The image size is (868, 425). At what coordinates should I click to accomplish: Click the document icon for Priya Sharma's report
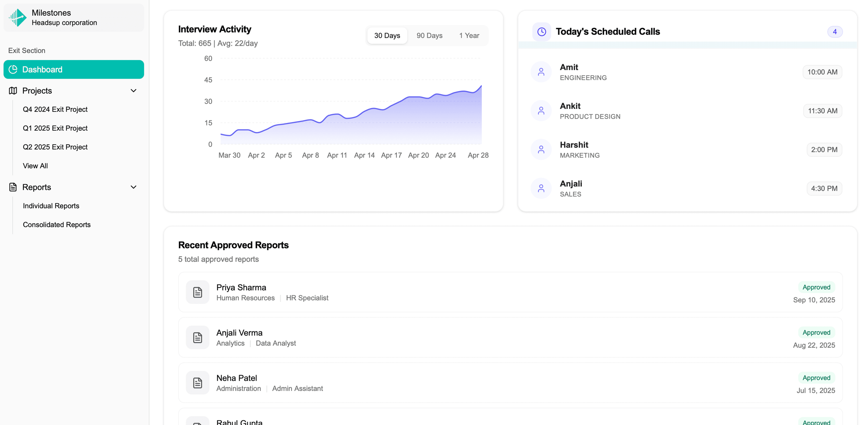coord(198,292)
